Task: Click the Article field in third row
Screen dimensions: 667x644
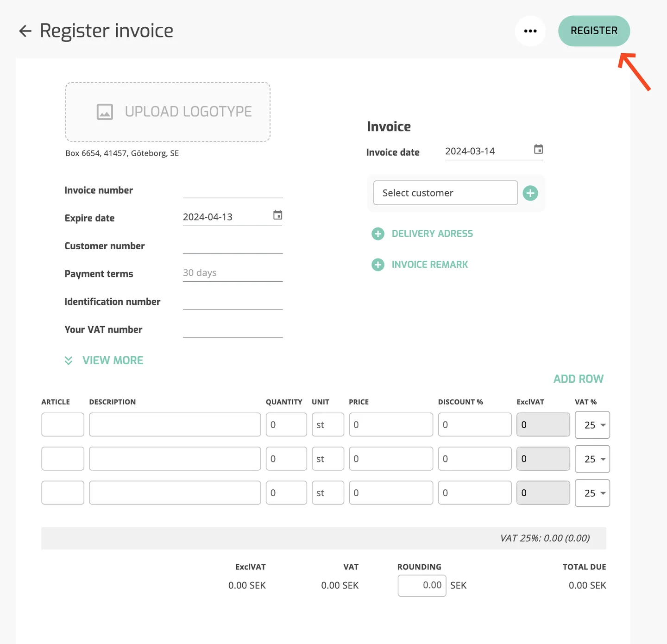Action: [63, 492]
